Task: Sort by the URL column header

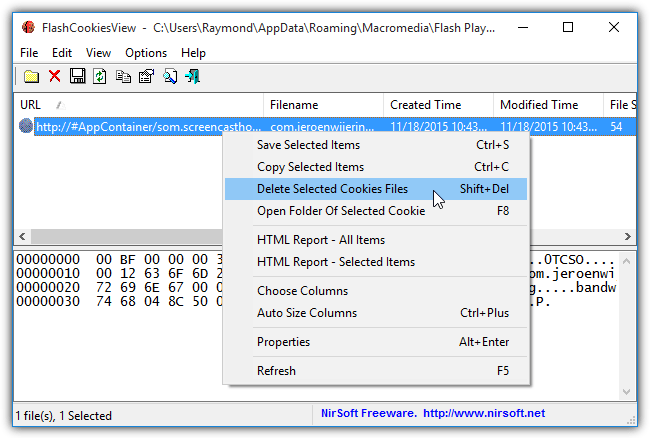Action: point(139,105)
